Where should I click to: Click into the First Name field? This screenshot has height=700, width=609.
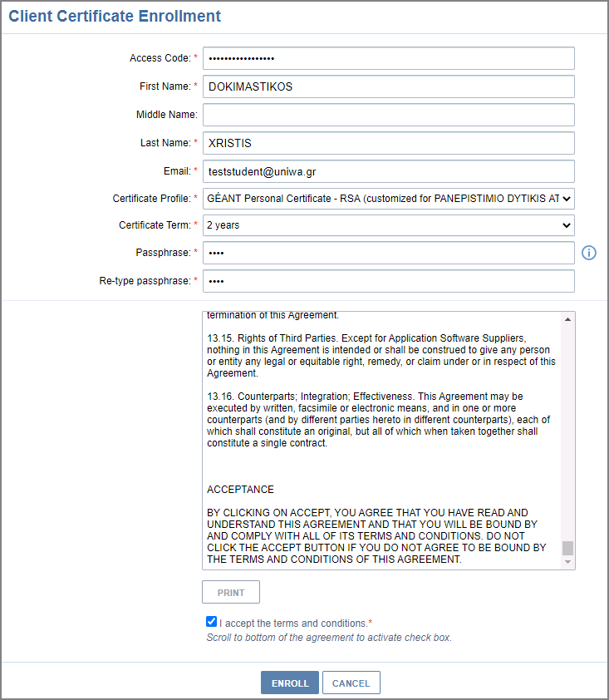pos(389,86)
